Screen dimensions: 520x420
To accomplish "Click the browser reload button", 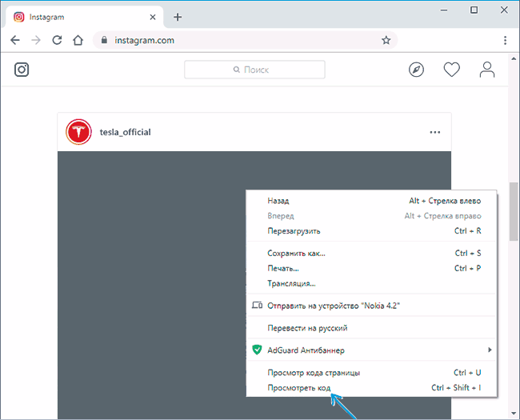I will (57, 40).
